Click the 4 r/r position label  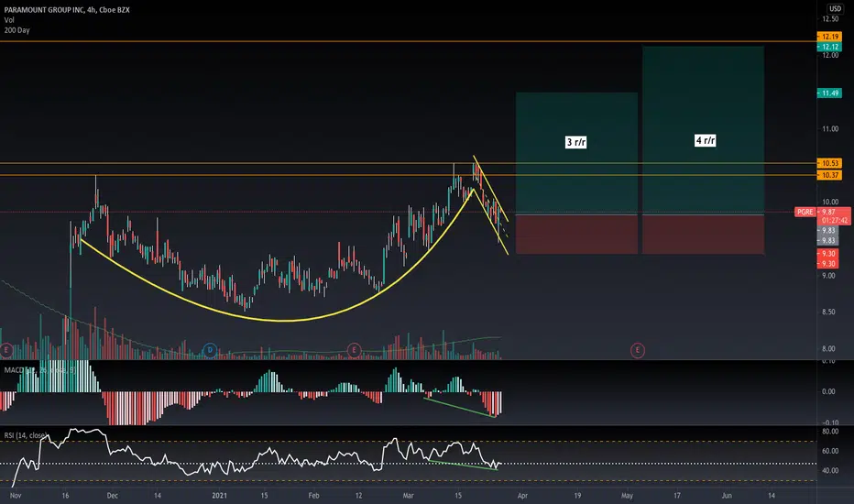pyautogui.click(x=706, y=140)
